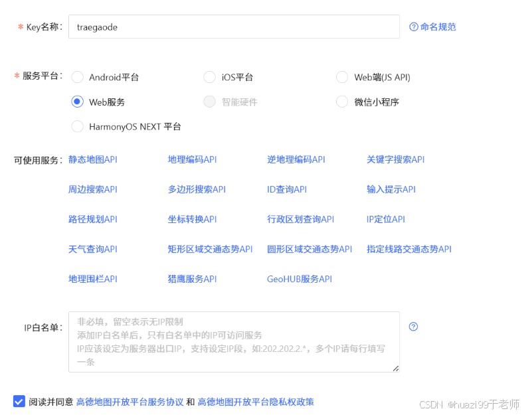Open the 周边搜索API link
The image size is (532, 415).
point(92,189)
